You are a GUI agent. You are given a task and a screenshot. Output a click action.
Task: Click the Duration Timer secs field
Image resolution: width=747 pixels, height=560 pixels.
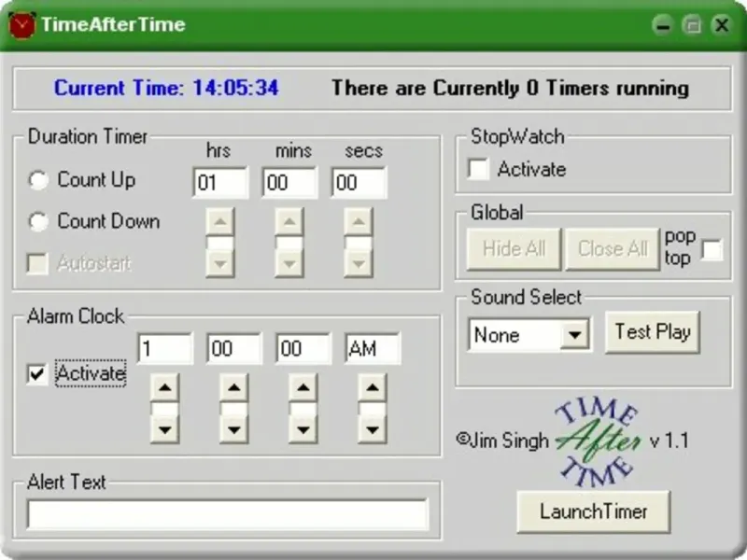point(359,182)
